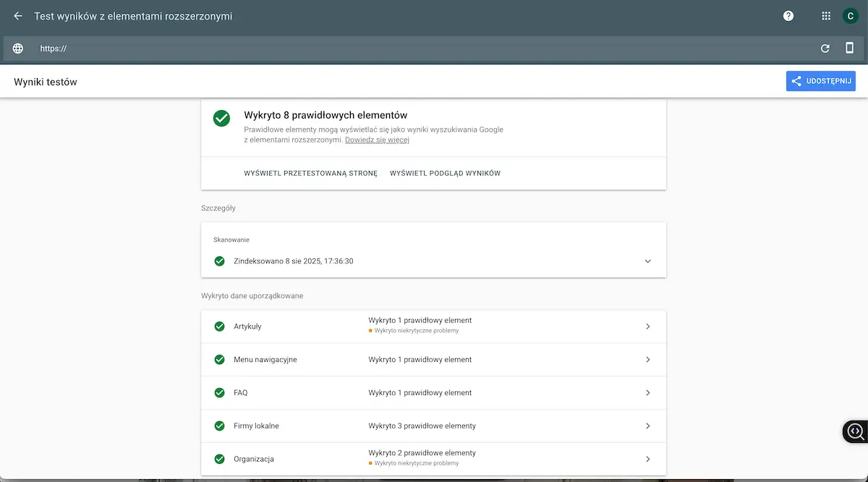The height and width of the screenshot is (482, 868).
Task: Open WYŚWIETL PRZETESTOWANĄ STRONĘ tab option
Action: [310, 173]
